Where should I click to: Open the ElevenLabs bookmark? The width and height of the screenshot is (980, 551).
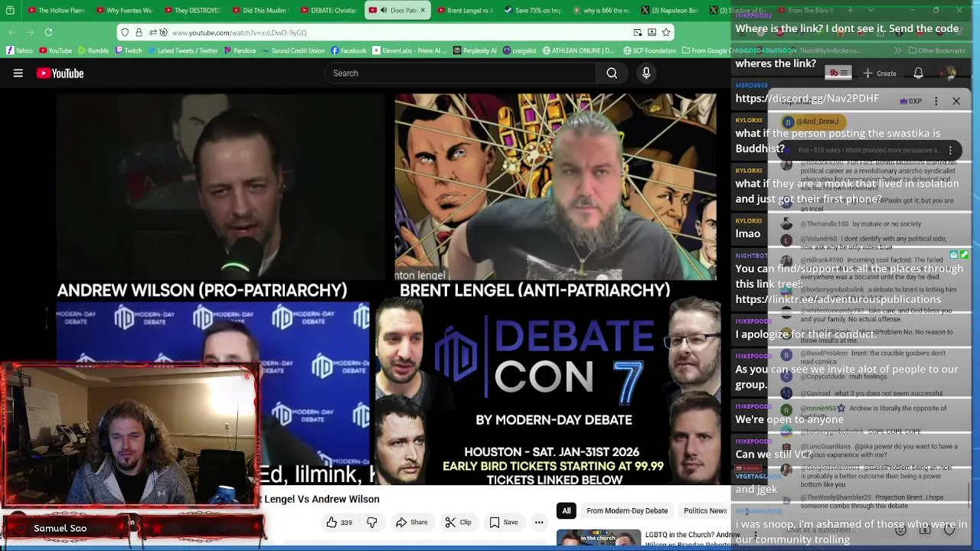coord(410,51)
